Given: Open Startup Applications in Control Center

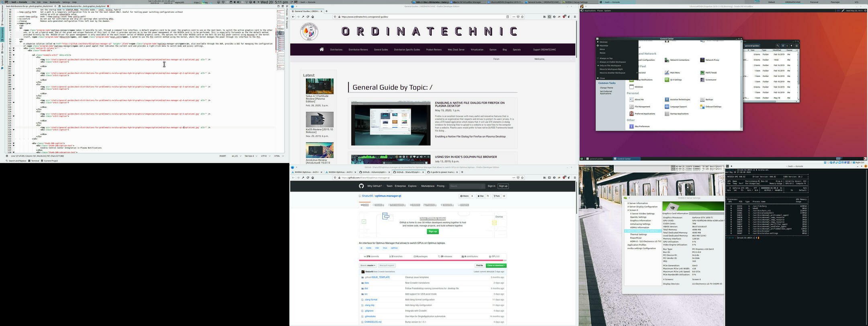Looking at the screenshot, I should pos(677,113).
